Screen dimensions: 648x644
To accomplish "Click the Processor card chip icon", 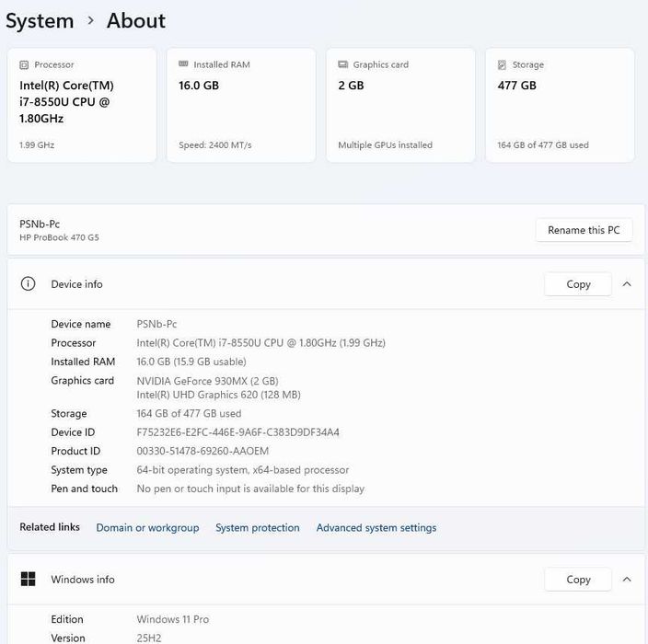I will [x=24, y=64].
